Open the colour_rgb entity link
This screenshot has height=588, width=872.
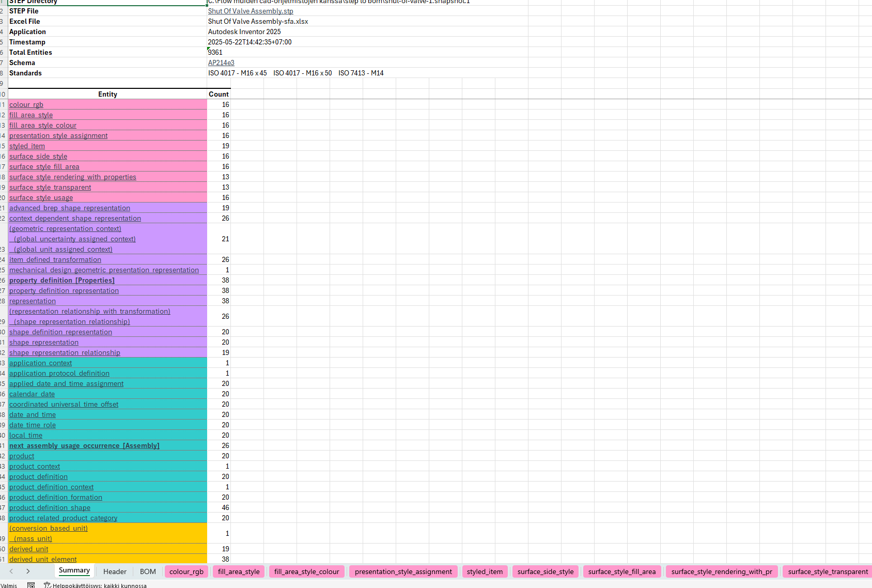click(26, 104)
